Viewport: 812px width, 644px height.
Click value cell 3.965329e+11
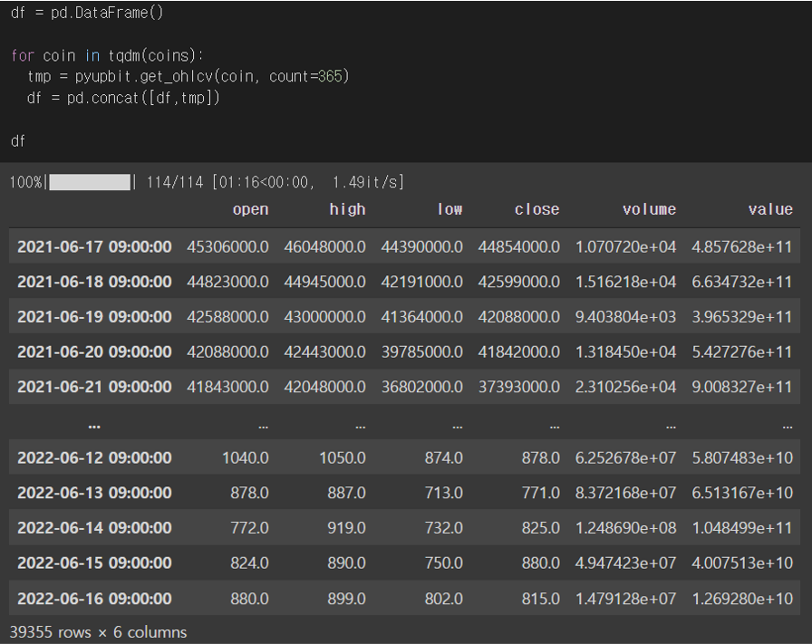tap(742, 317)
